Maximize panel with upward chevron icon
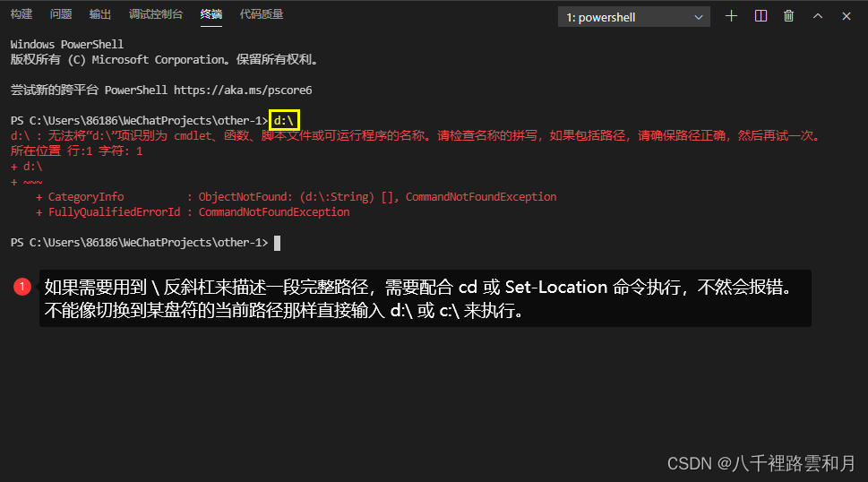868x482 pixels. click(818, 16)
